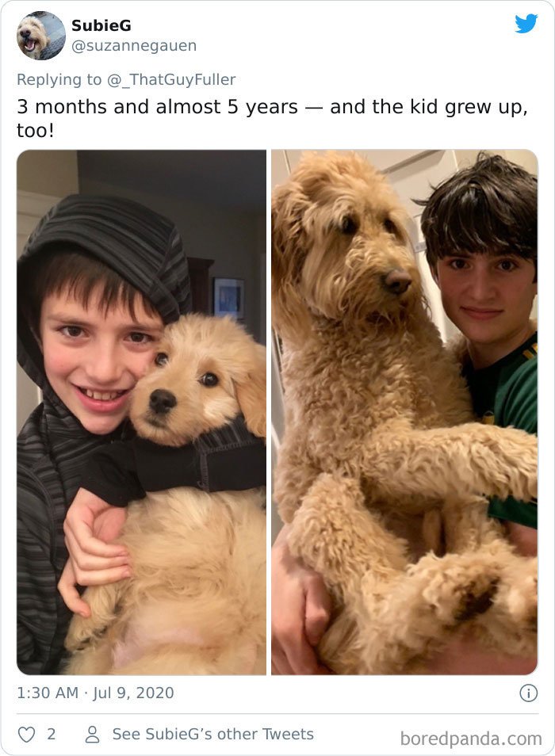This screenshot has width=555, height=756.
Task: Click the 'Replying to' text line
Action: point(126,79)
